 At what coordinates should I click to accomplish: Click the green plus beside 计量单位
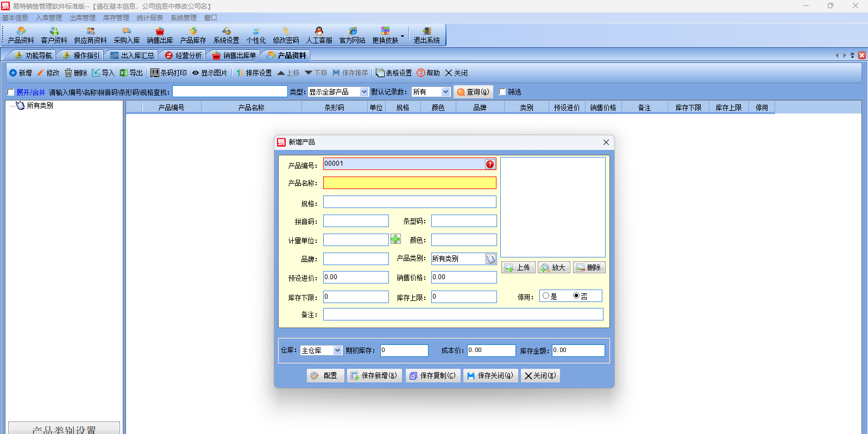coord(395,239)
